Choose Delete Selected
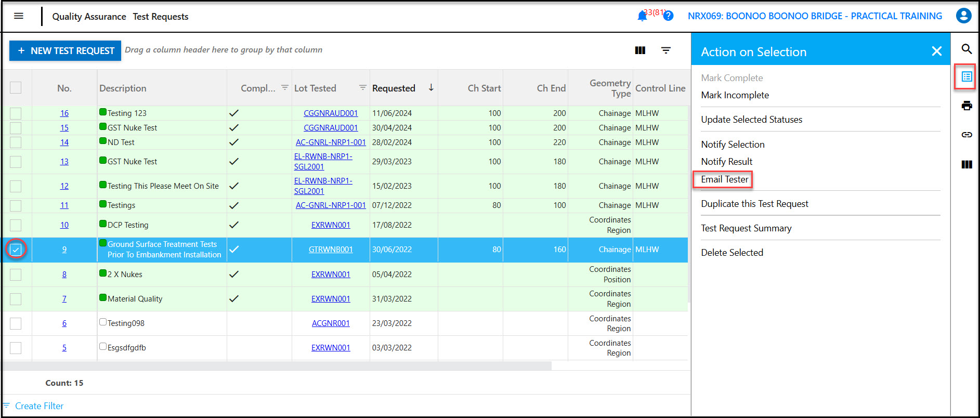The width and height of the screenshot is (980, 418). click(732, 253)
